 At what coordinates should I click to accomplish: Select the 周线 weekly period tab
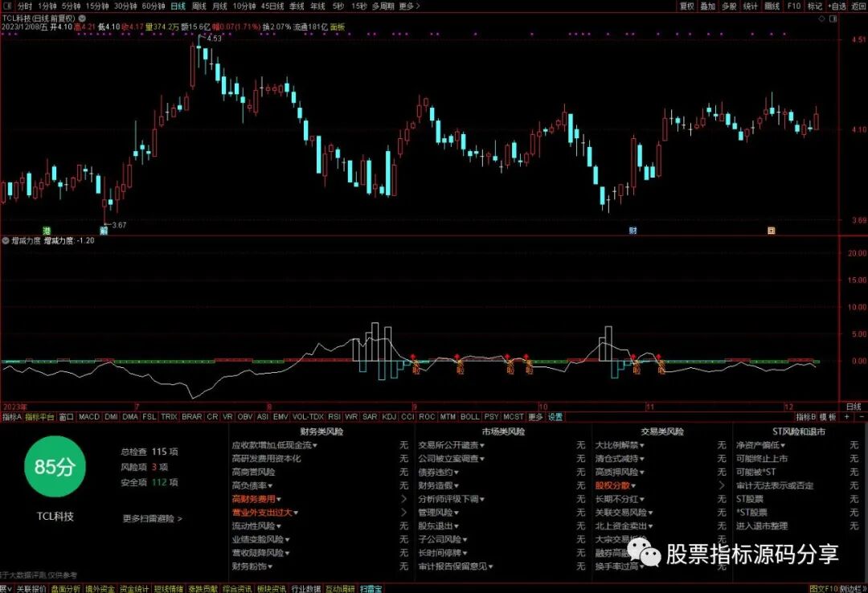(x=199, y=6)
